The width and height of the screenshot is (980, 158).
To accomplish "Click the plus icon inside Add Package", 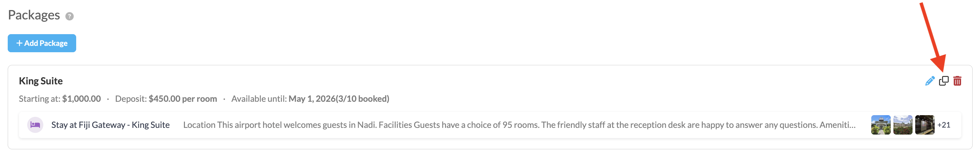I will (19, 43).
